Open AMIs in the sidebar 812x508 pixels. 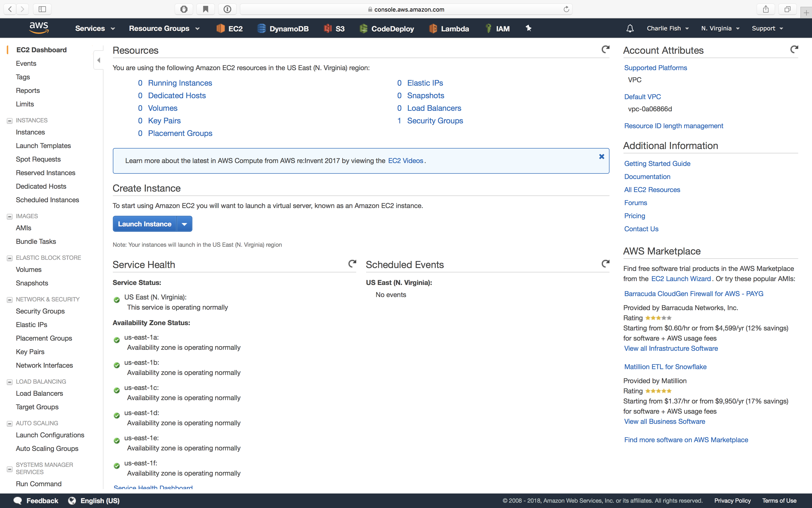click(x=23, y=228)
